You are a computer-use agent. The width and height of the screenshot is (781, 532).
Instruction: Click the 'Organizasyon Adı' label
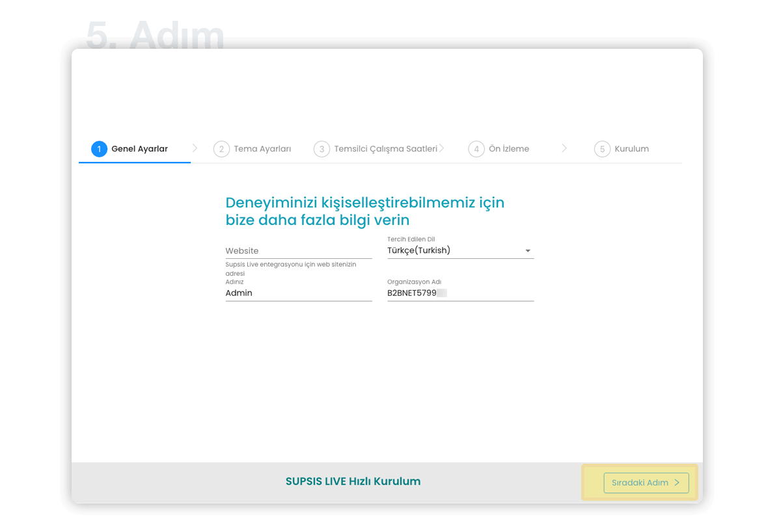click(415, 282)
